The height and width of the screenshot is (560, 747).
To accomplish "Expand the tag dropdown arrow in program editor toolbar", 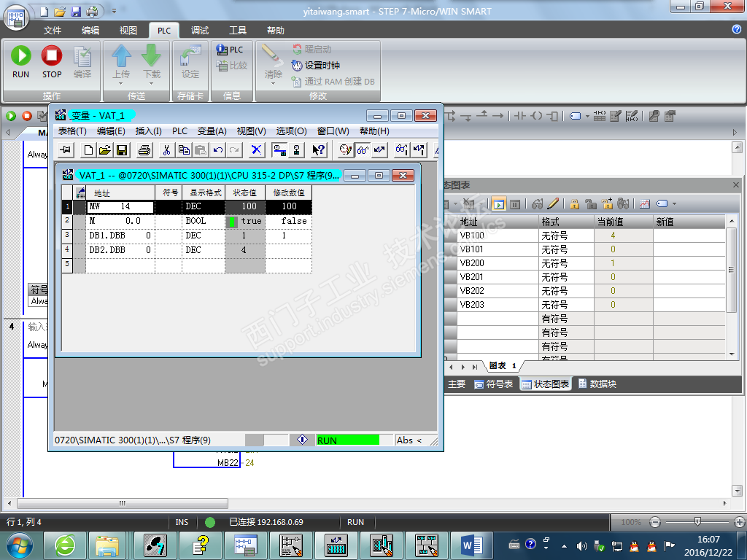I will tap(587, 116).
